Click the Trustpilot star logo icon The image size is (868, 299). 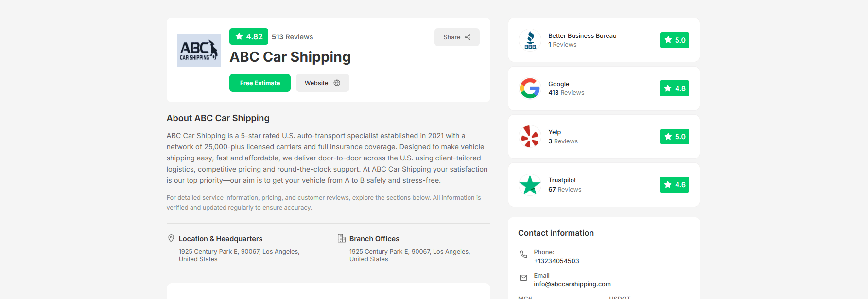click(x=530, y=185)
